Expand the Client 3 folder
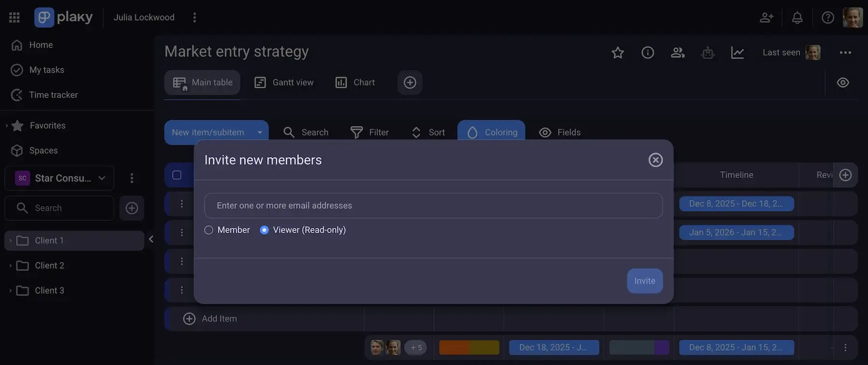Viewport: 868px width, 365px height. pyautogui.click(x=10, y=290)
